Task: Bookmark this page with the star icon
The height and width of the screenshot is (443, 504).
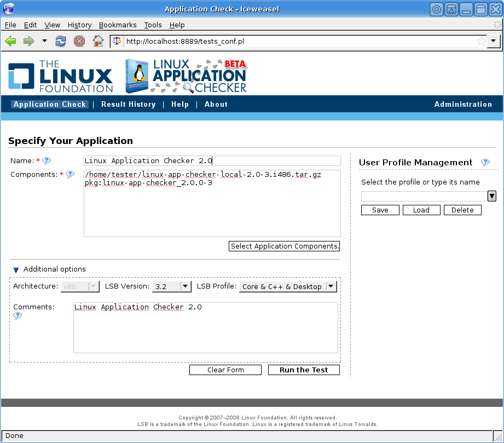Action: pos(481,41)
